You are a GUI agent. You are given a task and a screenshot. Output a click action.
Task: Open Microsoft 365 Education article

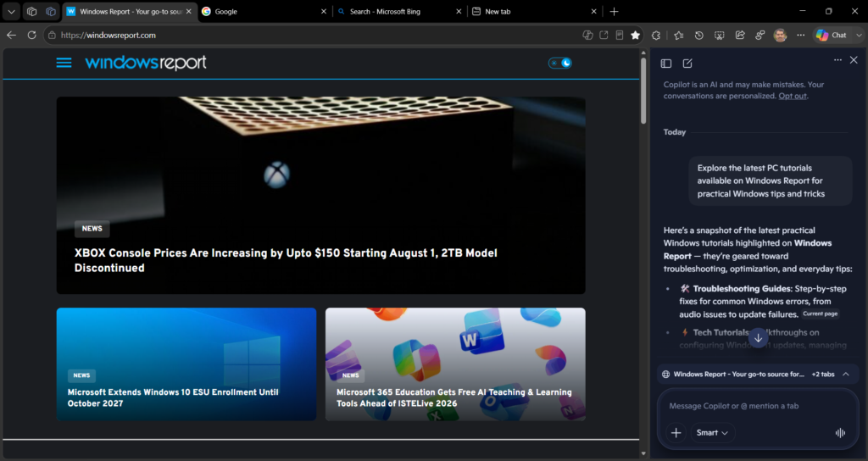coord(454,397)
